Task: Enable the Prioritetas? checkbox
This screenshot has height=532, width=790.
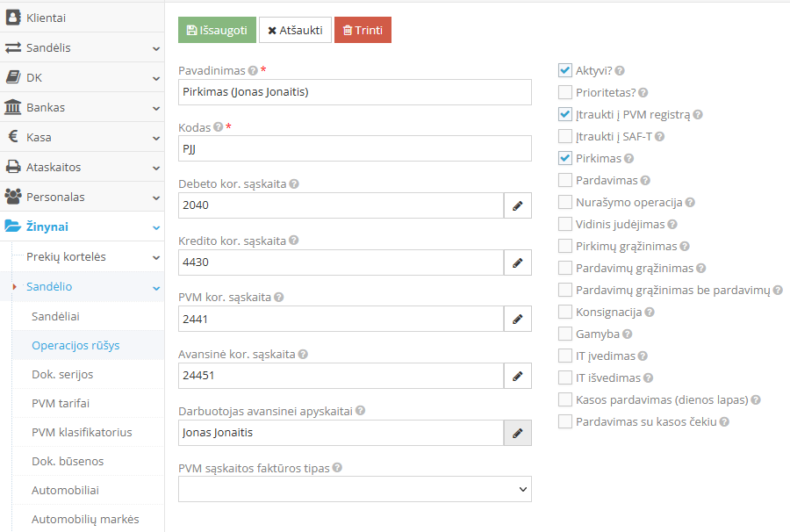Action: 565,92
